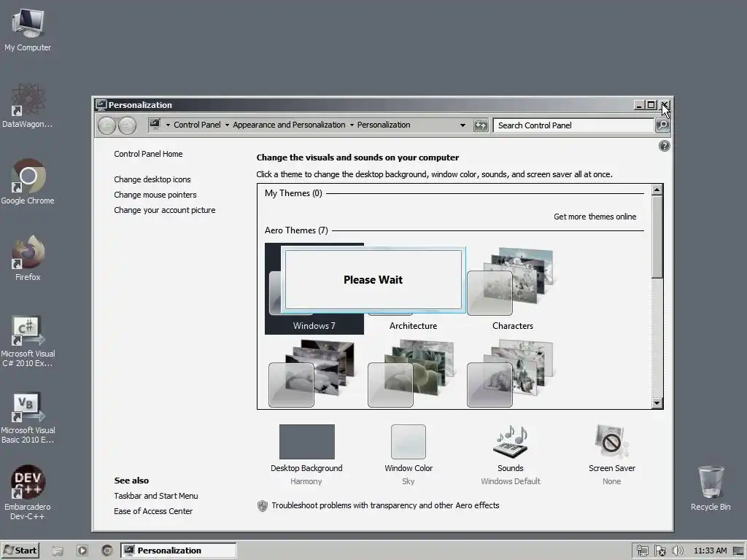Open the Sounds settings icon
The height and width of the screenshot is (560, 747).
510,441
